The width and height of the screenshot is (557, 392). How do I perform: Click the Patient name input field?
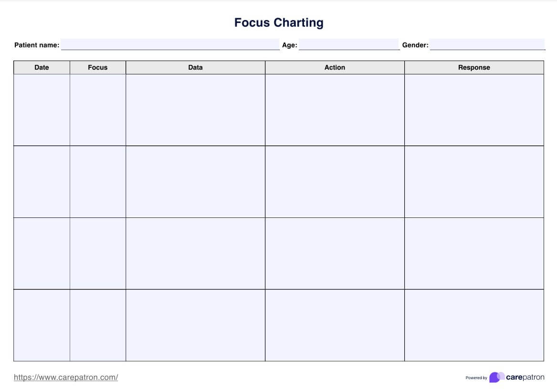pyautogui.click(x=170, y=44)
